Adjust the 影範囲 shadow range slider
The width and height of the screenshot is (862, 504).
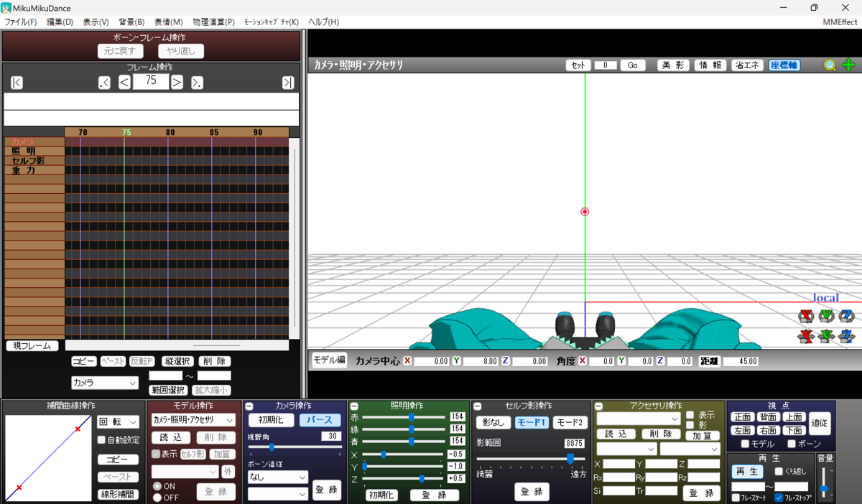[x=531, y=458]
